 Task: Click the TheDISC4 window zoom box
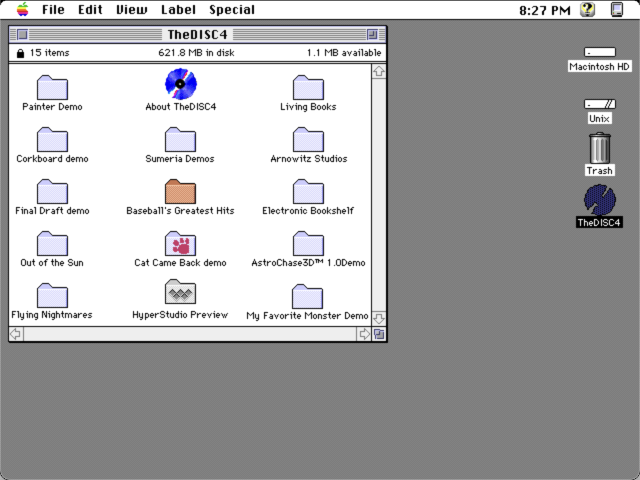pyautogui.click(x=372, y=35)
